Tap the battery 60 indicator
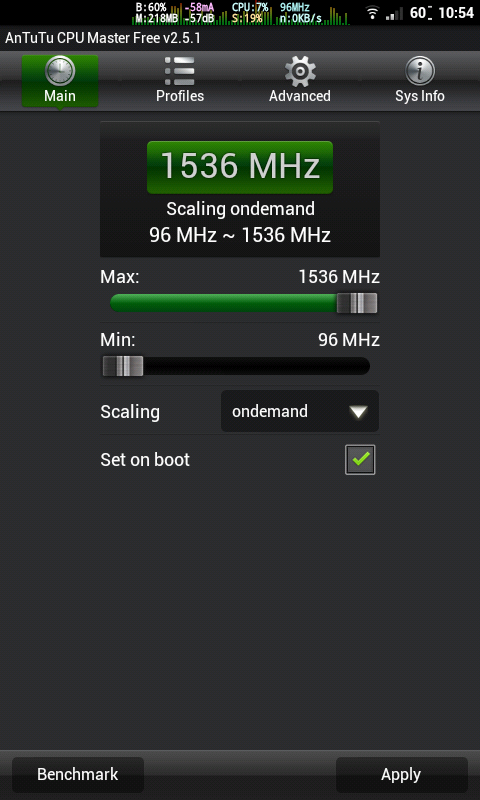 pyautogui.click(x=421, y=13)
